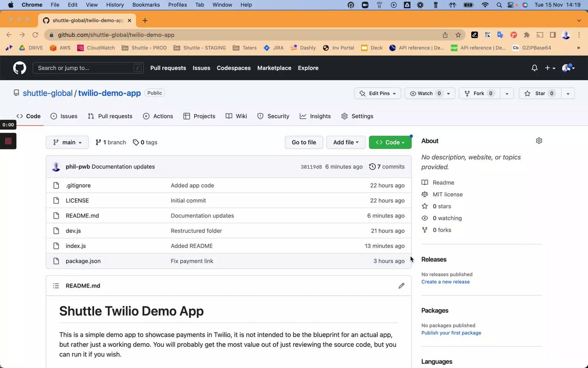Click Publish your first package link
This screenshot has height=368, width=588.
(x=451, y=333)
